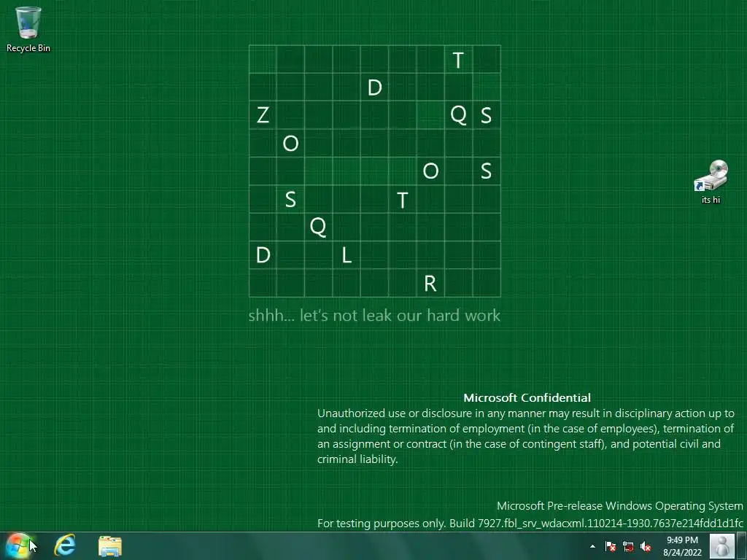This screenshot has width=747, height=560.
Task: Open Action Center flag icon in tray
Action: tap(611, 546)
